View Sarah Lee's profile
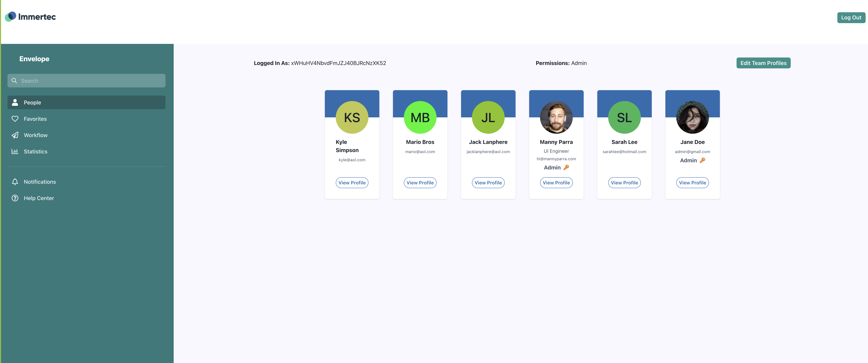 pyautogui.click(x=624, y=183)
